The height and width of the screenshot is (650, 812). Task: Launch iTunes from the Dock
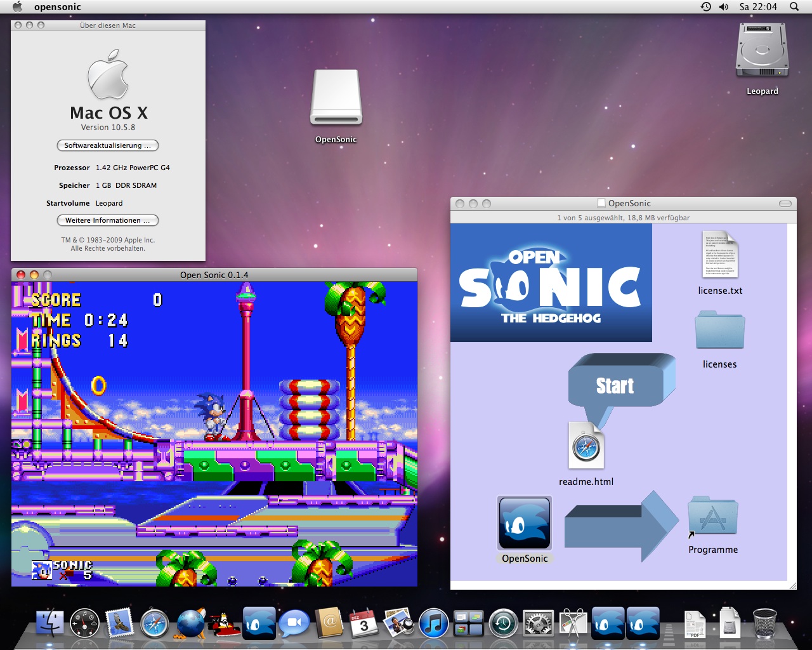pyautogui.click(x=434, y=623)
